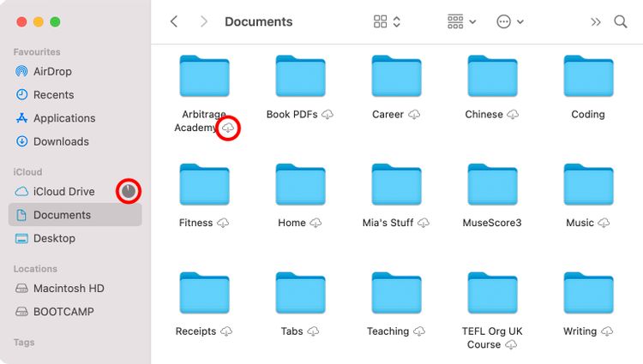This screenshot has height=364, width=643.
Task: Download Chinese via its cloud icon
Action: [x=513, y=114]
